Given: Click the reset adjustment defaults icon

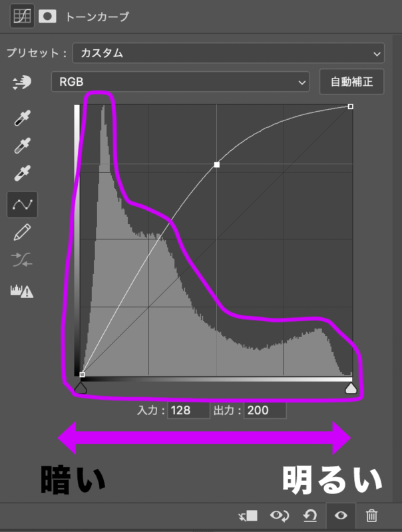Looking at the screenshot, I should [310, 516].
